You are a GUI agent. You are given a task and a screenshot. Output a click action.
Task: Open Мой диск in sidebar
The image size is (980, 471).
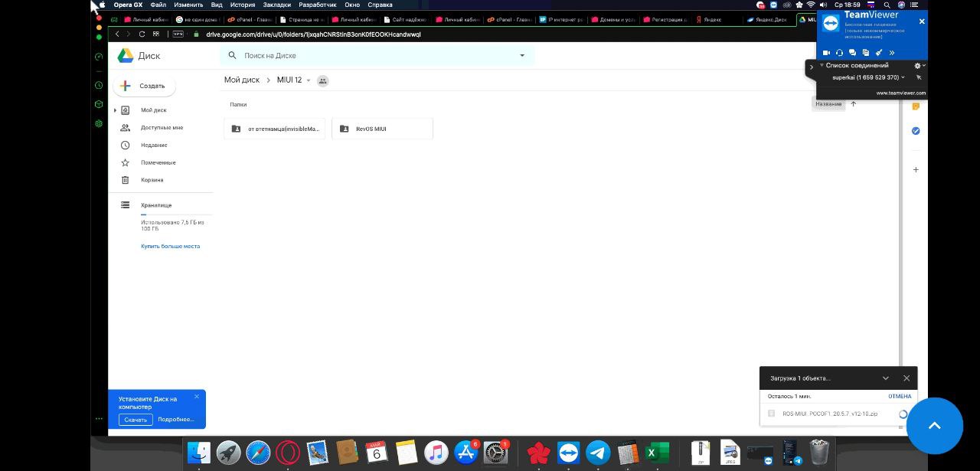153,110
